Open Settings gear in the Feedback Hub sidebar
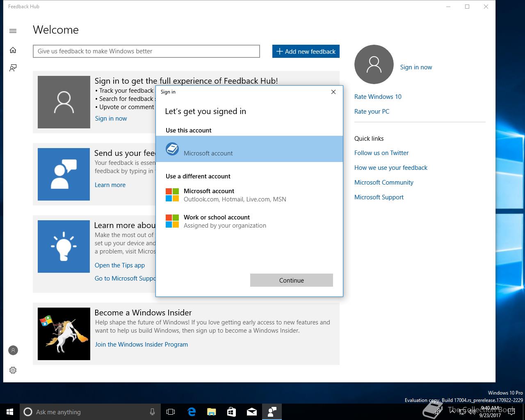The image size is (525, 420). 13,370
